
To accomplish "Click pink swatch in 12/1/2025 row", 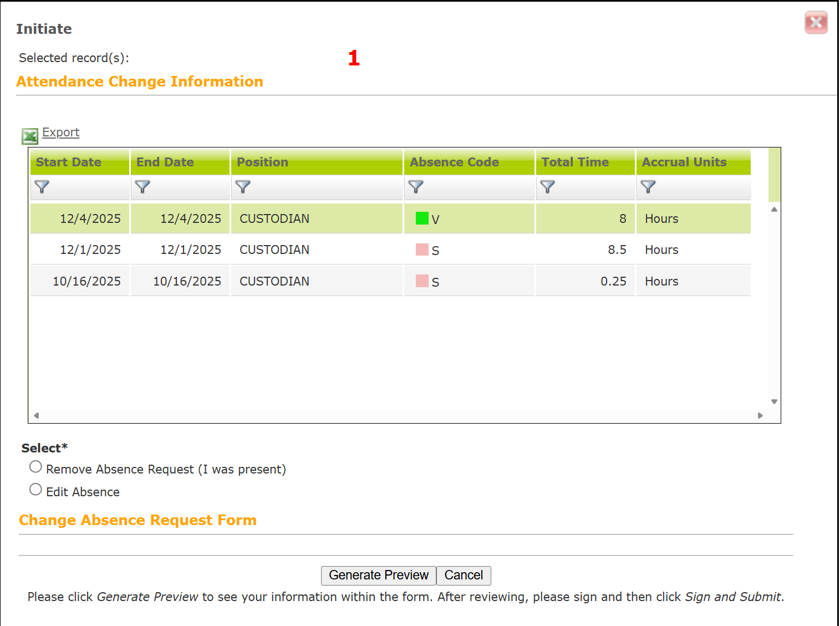I will coord(422,250).
